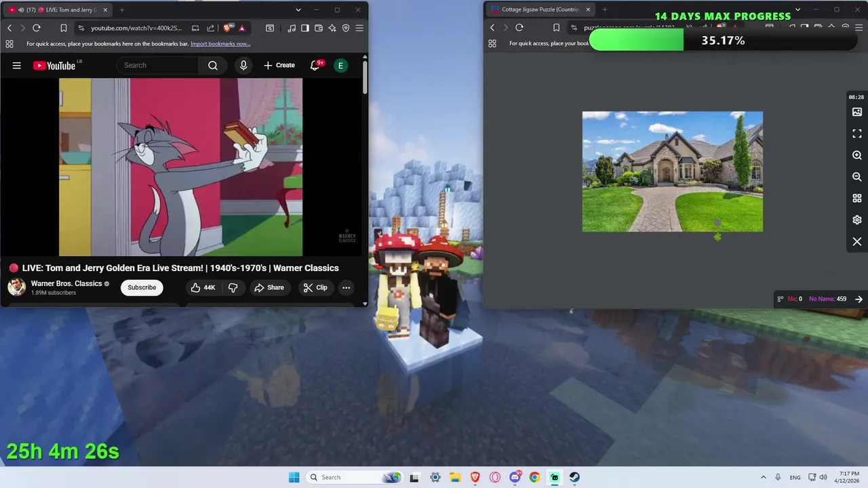Open Brave main menu in YouTube window
The width and height of the screenshot is (868, 488).
pyautogui.click(x=359, y=28)
